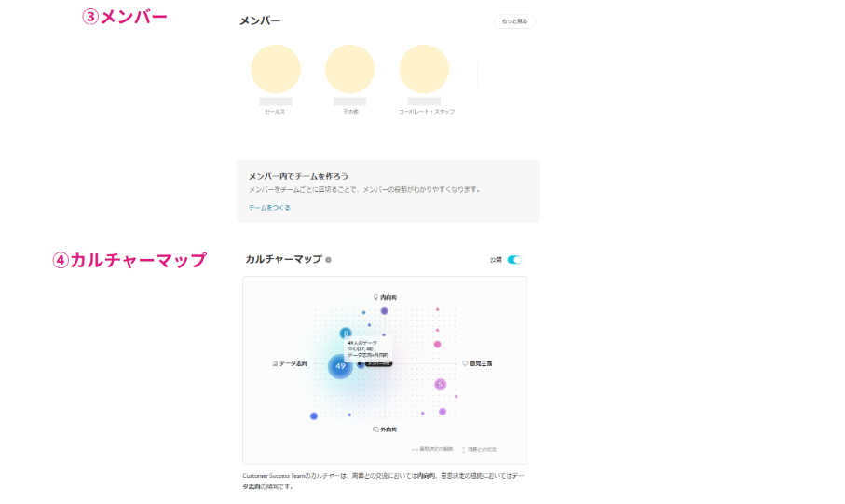This screenshot has width=845, height=504.
Task: Toggle the 公開 switch for culture map
Action: [514, 260]
